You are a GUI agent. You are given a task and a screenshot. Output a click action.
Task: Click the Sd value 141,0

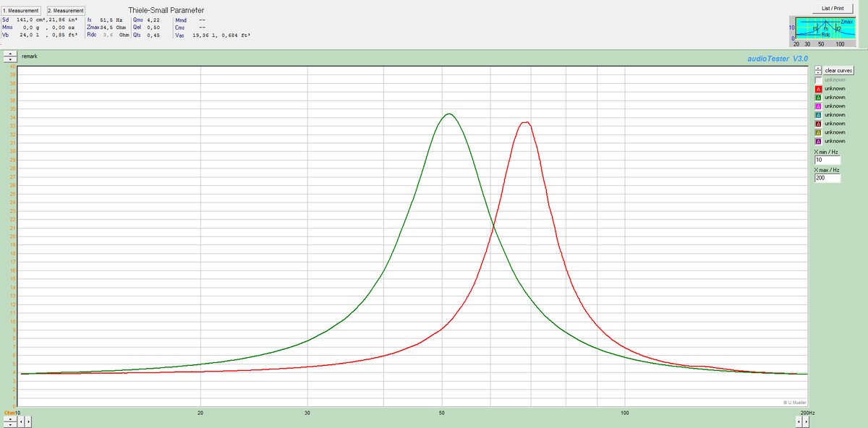pos(26,20)
